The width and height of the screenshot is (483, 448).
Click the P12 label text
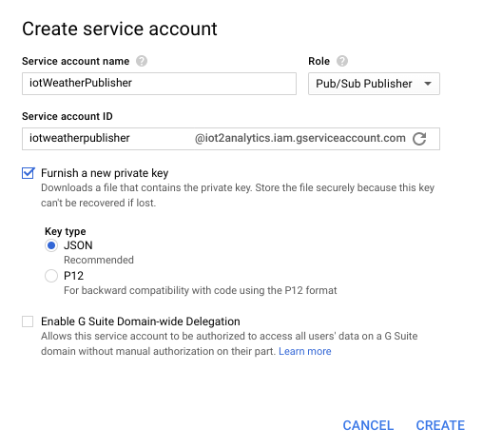[73, 276]
